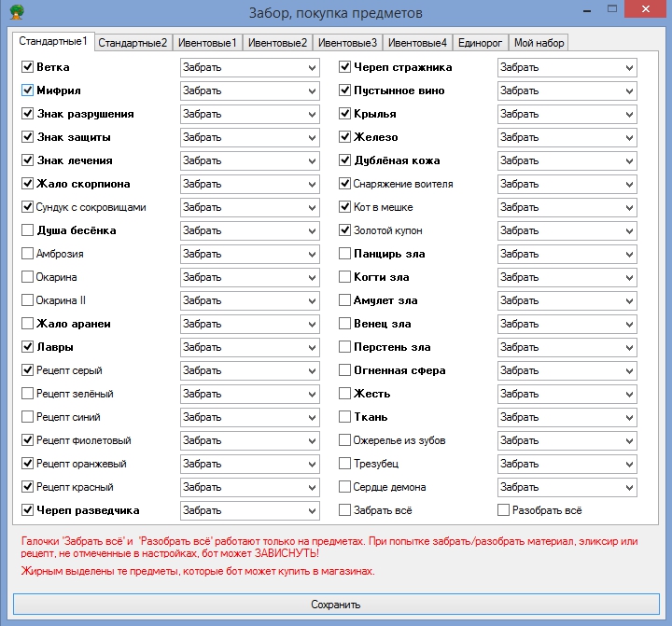This screenshot has width=672, height=626.
Task: Go to the Мой набор tab
Action: coord(539,43)
